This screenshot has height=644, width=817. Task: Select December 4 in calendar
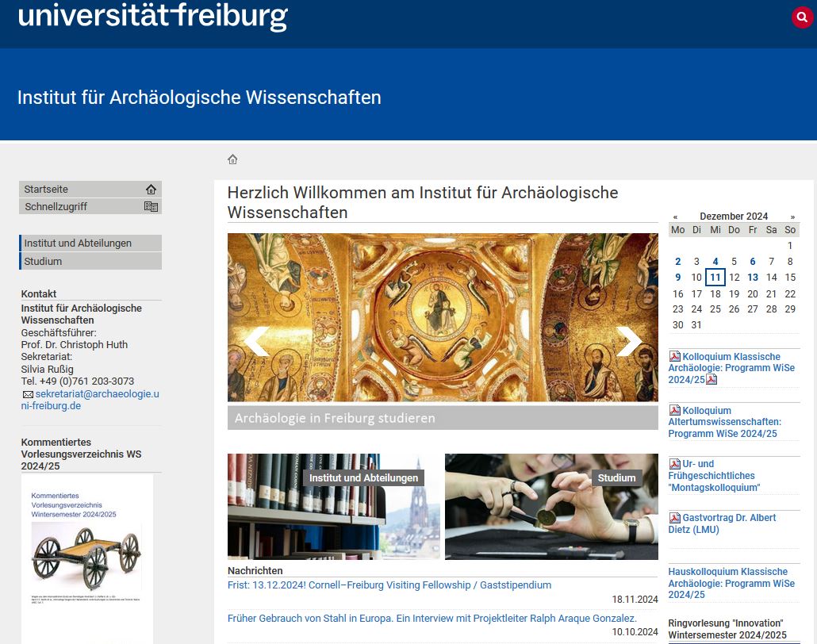coord(715,262)
